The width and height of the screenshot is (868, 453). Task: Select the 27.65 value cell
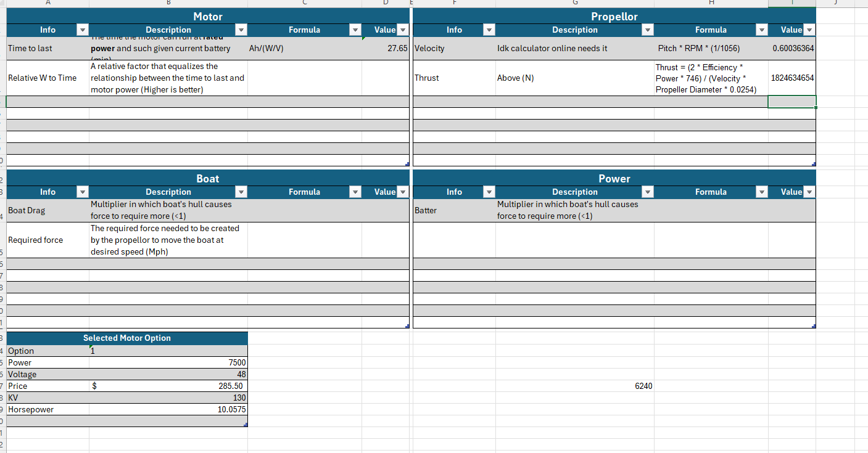click(386, 48)
